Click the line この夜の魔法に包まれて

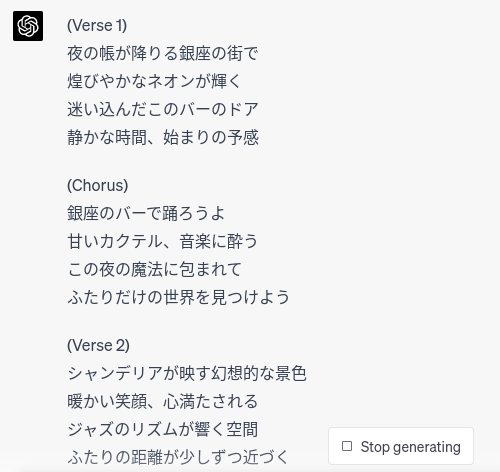point(154,269)
